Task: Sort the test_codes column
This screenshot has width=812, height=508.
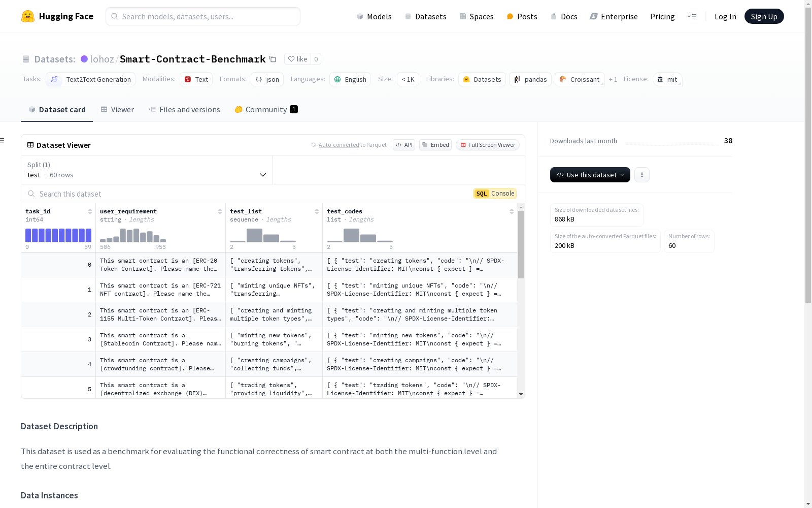Action: pyautogui.click(x=512, y=211)
